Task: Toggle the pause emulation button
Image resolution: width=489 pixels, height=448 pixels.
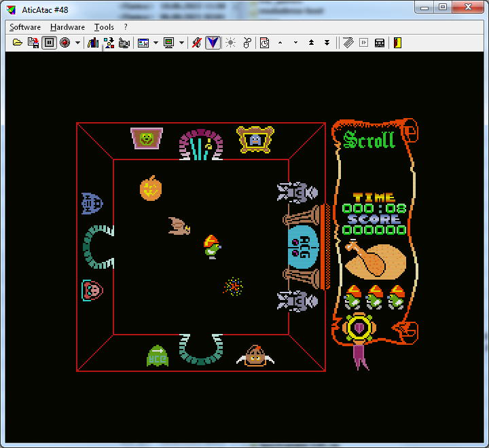Action: [x=50, y=43]
